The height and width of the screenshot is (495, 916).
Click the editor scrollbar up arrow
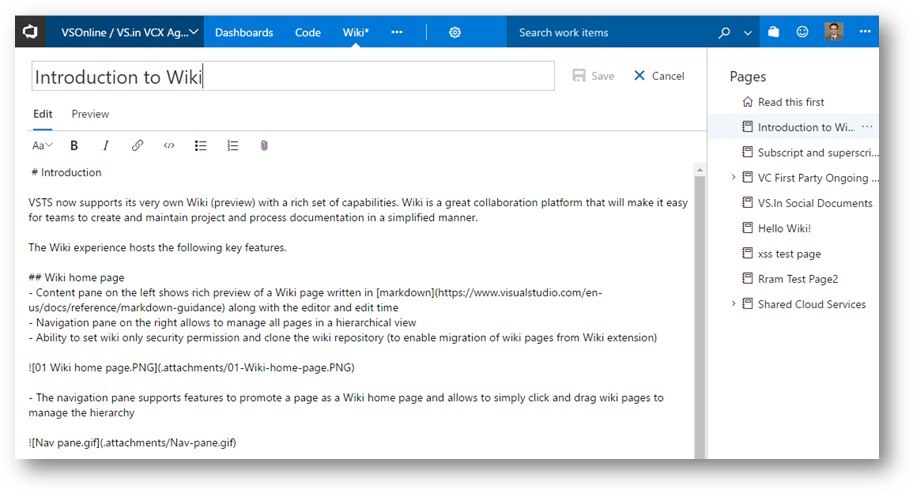tap(700, 170)
